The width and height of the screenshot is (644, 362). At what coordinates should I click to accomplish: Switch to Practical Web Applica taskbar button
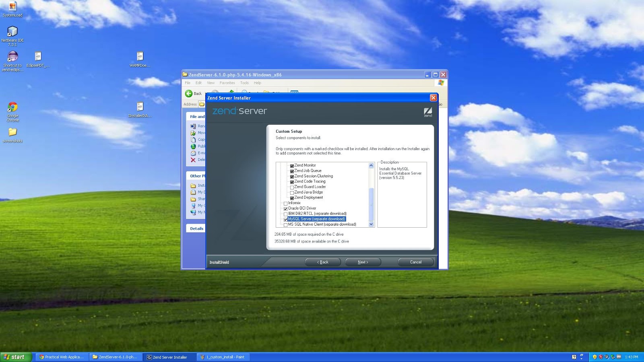(62, 357)
